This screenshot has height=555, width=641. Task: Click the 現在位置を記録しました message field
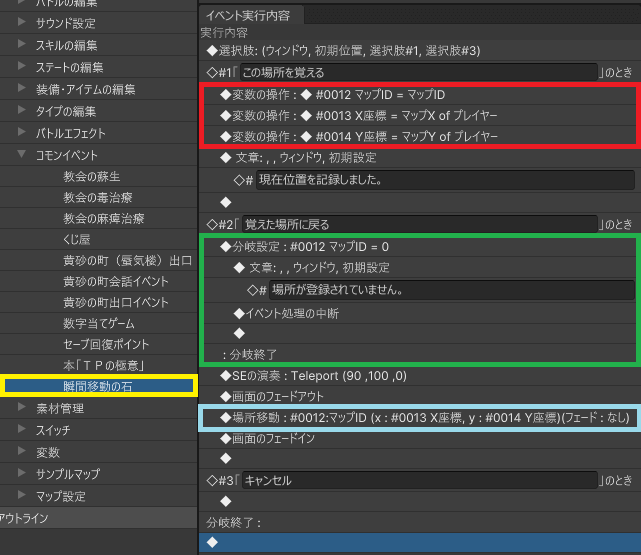click(443, 180)
